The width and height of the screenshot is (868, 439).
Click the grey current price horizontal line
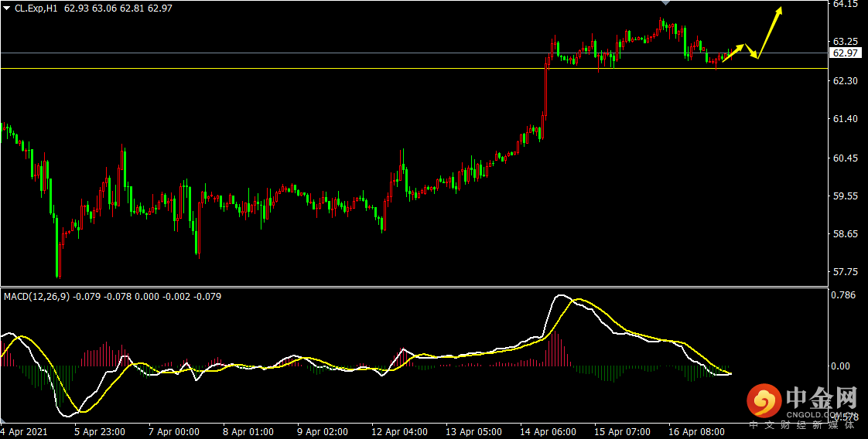(414, 53)
